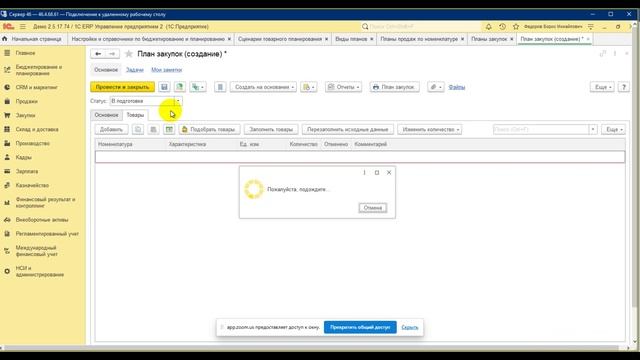Viewport: 640px width, 360px height.
Task: Click Перезаполнить исходные данные button
Action: [x=348, y=129]
